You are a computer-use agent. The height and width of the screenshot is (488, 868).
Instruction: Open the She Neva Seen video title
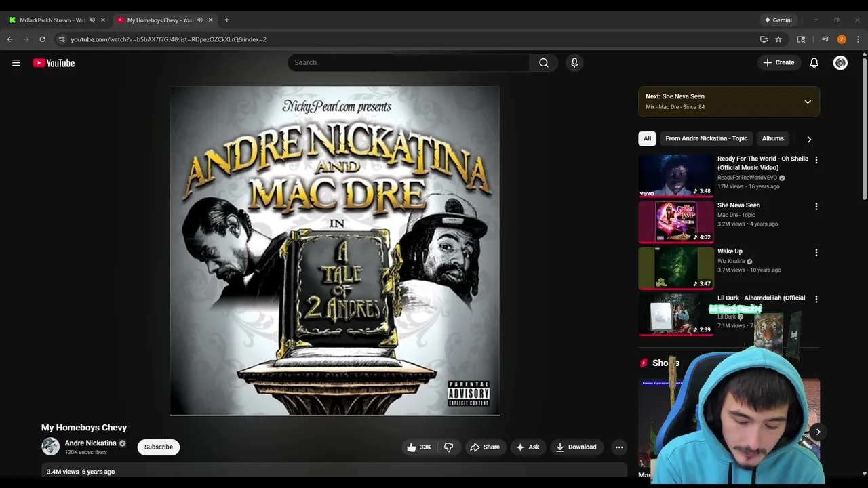click(x=738, y=205)
